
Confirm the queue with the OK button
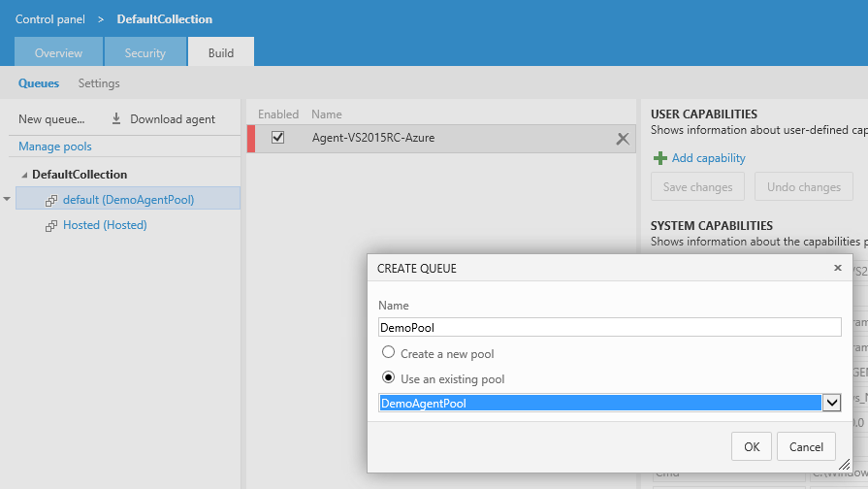point(752,446)
